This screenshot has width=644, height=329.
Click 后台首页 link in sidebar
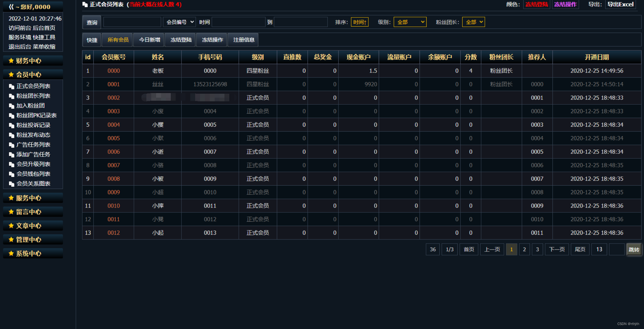(44, 28)
